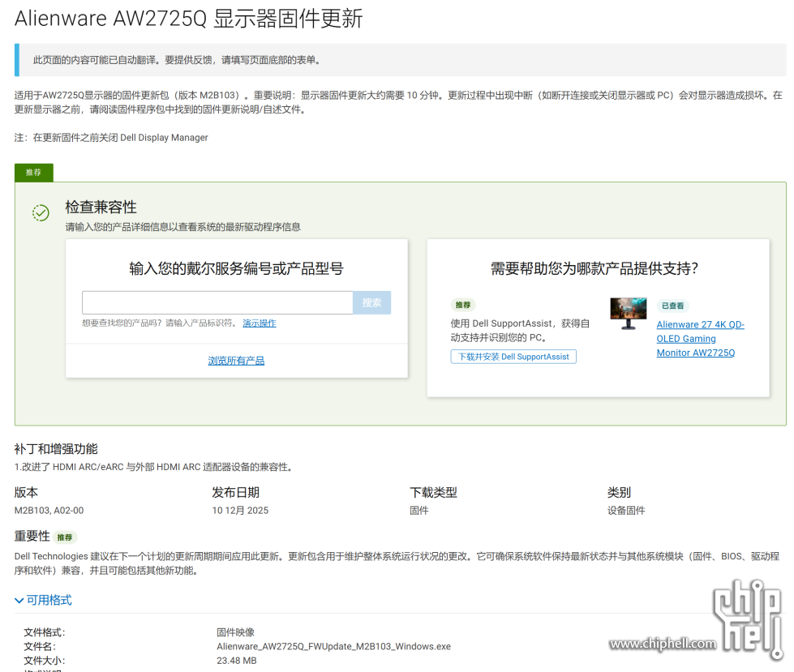The image size is (794, 672).
Task: Click the 已查看 badge next to monitor
Action: pyautogui.click(x=672, y=306)
